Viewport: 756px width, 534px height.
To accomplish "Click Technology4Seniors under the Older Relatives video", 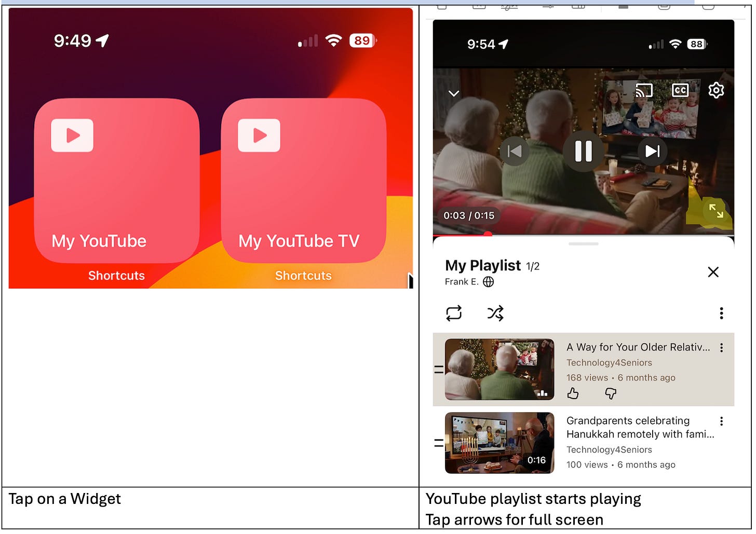I will [609, 363].
